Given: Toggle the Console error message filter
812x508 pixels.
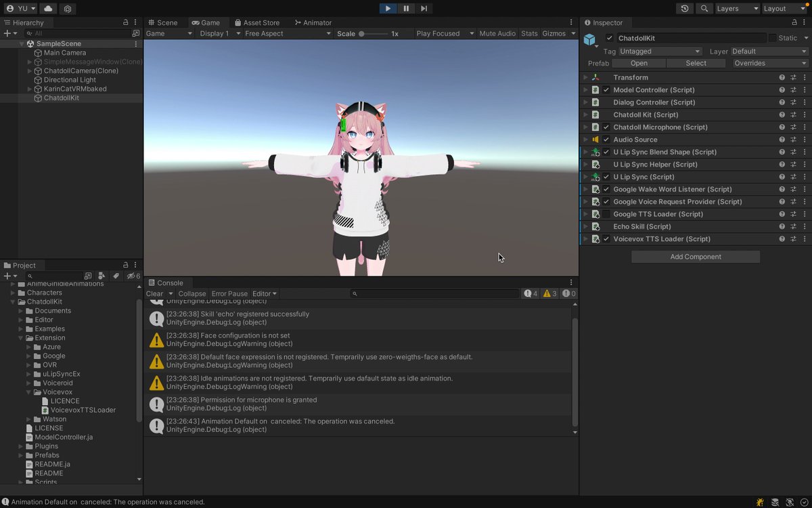Looking at the screenshot, I should point(569,294).
